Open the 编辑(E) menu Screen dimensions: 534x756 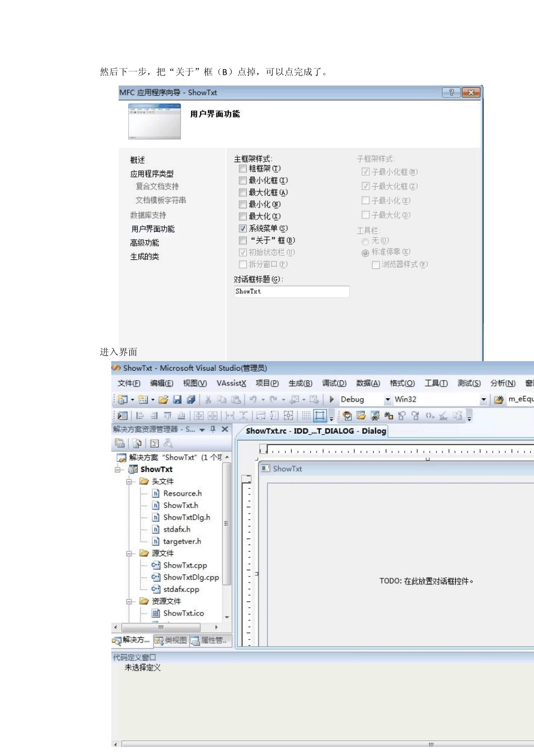pos(161,383)
